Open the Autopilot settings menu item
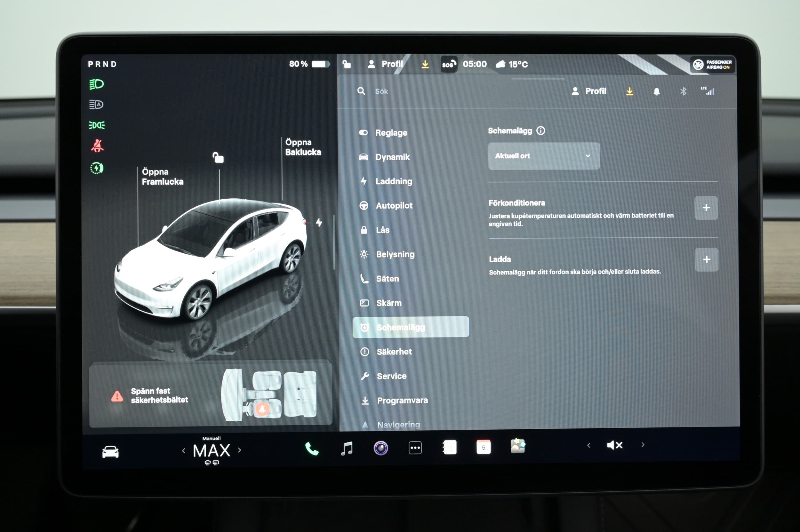This screenshot has width=800, height=532. pyautogui.click(x=394, y=206)
